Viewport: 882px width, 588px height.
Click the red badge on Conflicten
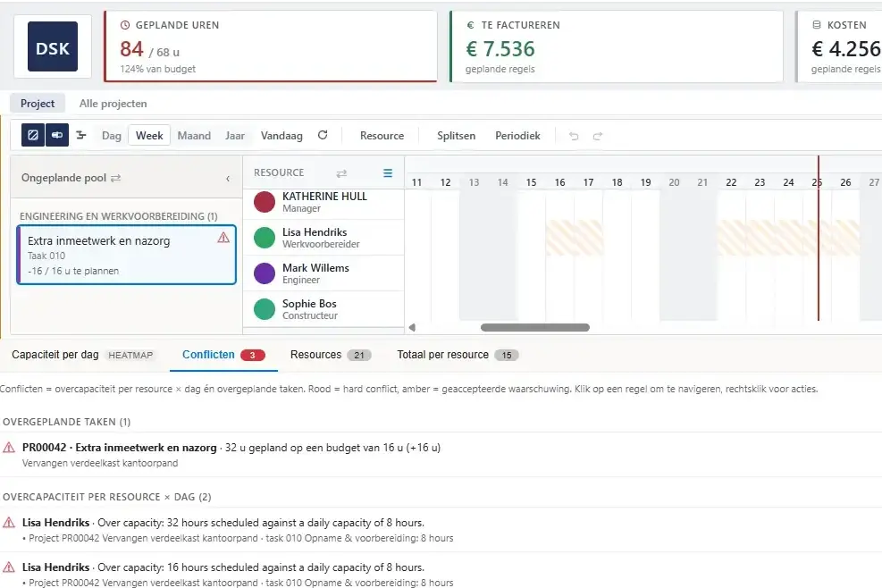(253, 355)
